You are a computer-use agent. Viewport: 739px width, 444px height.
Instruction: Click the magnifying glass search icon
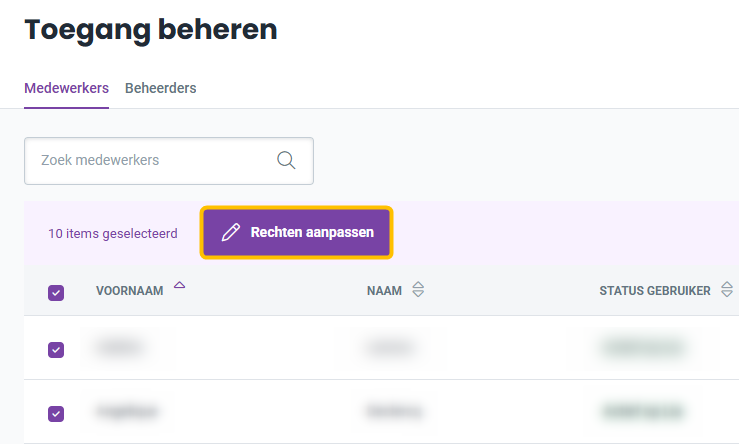(x=286, y=160)
